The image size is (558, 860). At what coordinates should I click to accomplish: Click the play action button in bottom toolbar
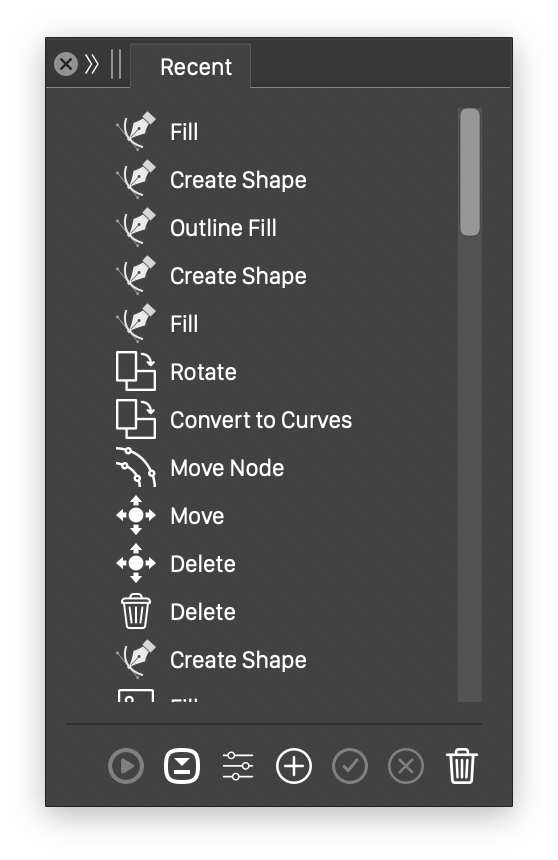pyautogui.click(x=126, y=766)
